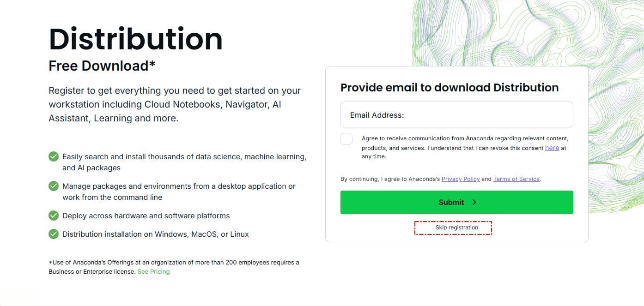Screen dimensions: 644x306
Task: Click the green checkmark beside 'Distribution installation on Windows'
Action: pyautogui.click(x=54, y=234)
